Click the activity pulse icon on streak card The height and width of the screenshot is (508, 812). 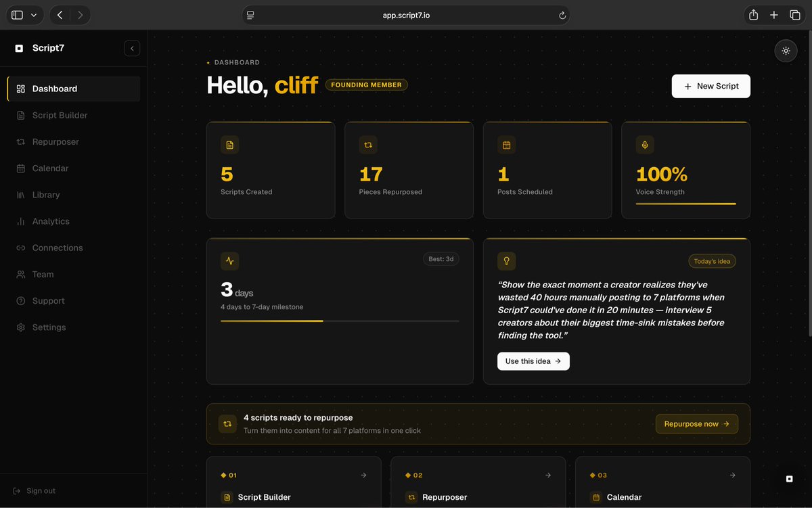point(229,261)
